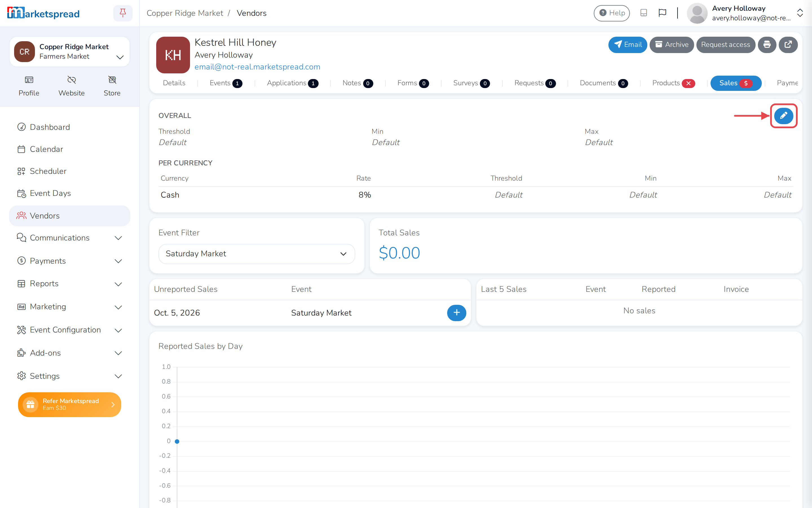Click the Email button

[627, 45]
